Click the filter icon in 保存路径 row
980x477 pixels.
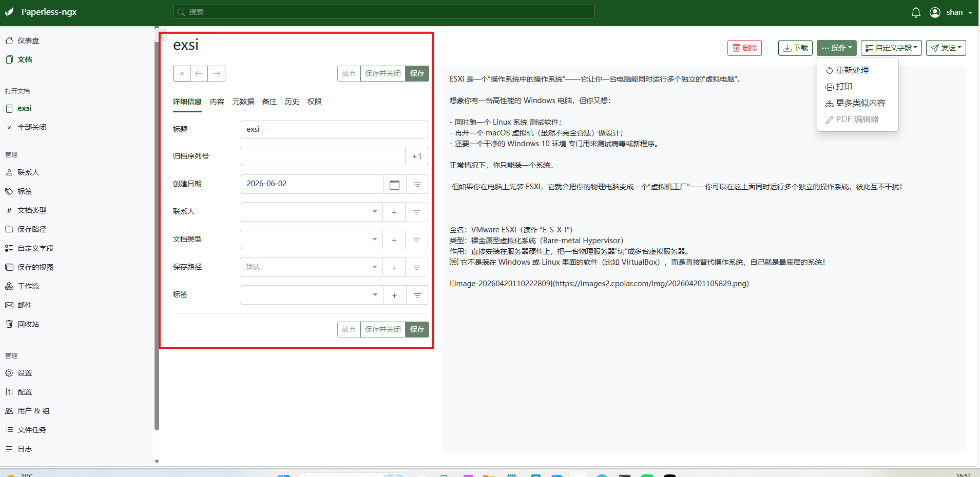[x=417, y=267]
